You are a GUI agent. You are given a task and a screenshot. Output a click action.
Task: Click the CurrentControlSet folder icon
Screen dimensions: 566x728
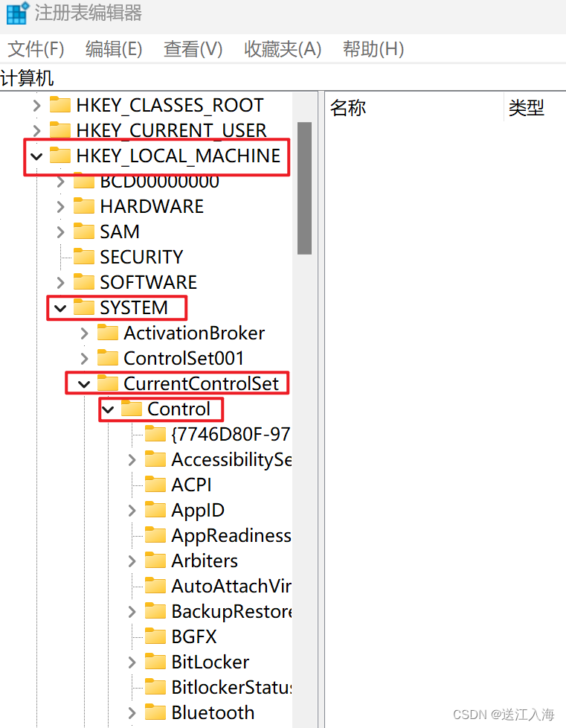[108, 383]
